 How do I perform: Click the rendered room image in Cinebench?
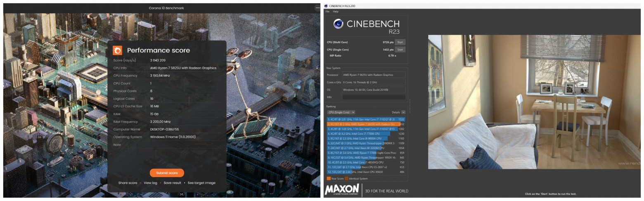[x=534, y=102]
